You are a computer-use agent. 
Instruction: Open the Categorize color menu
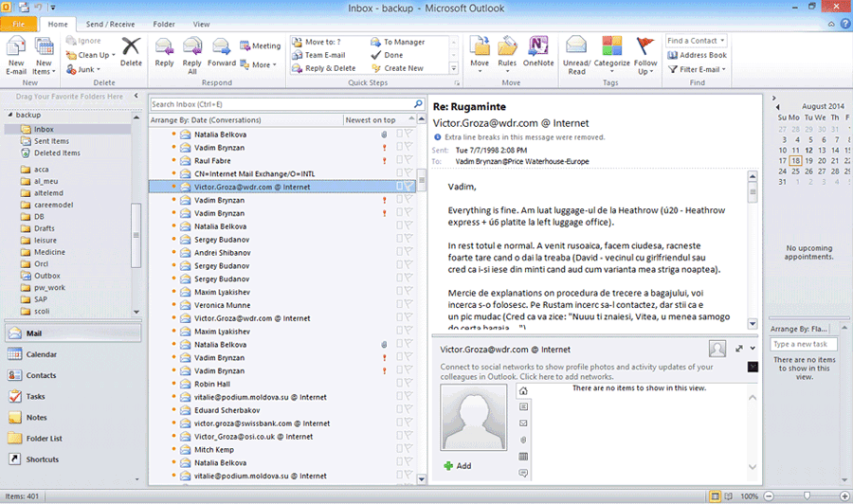(611, 55)
